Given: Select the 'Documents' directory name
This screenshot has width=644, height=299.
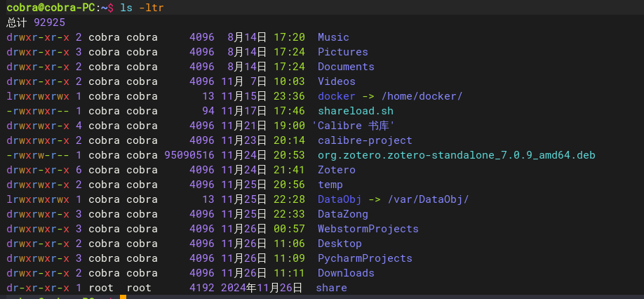Looking at the screenshot, I should pyautogui.click(x=347, y=67).
